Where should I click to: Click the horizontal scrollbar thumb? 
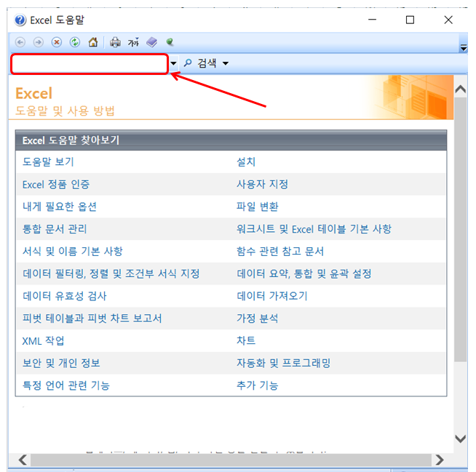click(x=231, y=460)
